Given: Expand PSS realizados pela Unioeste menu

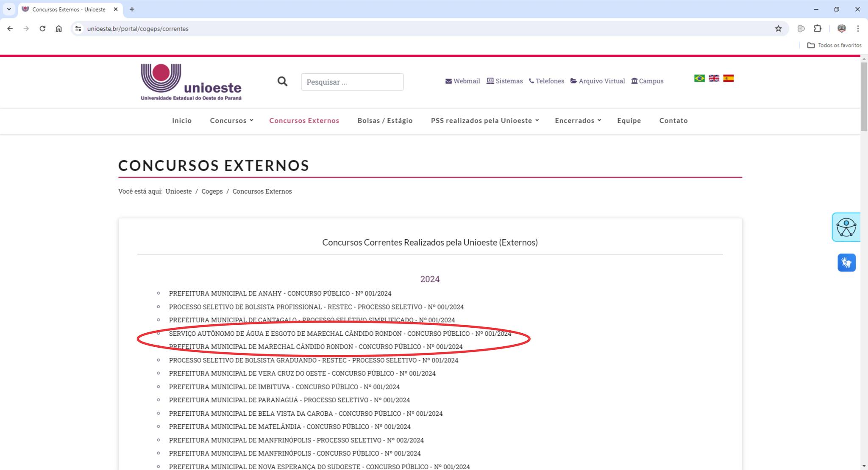Looking at the screenshot, I should tap(484, 121).
